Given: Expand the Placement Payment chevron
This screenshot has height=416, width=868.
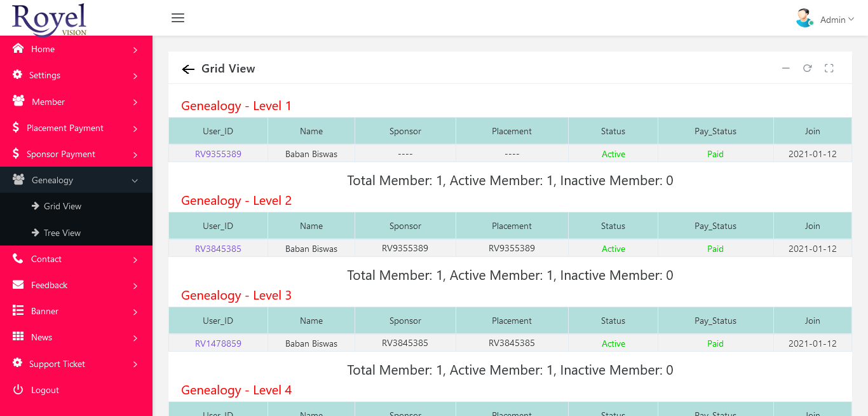Looking at the screenshot, I should tap(135, 128).
